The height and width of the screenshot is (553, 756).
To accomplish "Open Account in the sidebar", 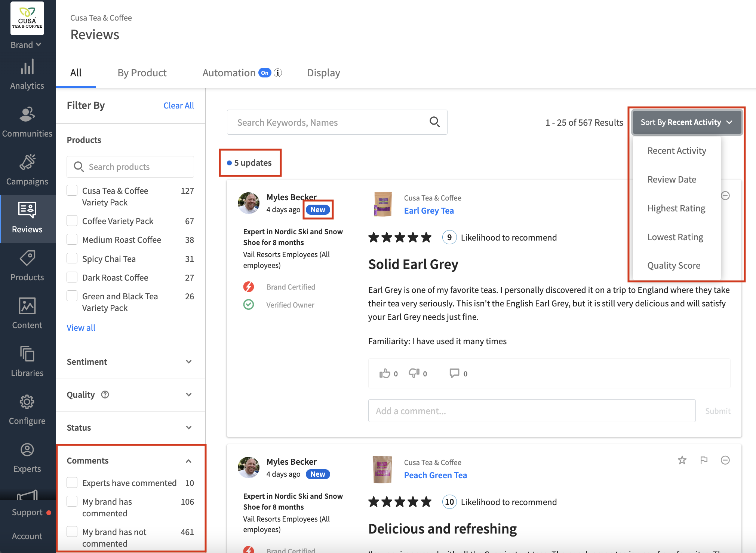I will (x=27, y=536).
